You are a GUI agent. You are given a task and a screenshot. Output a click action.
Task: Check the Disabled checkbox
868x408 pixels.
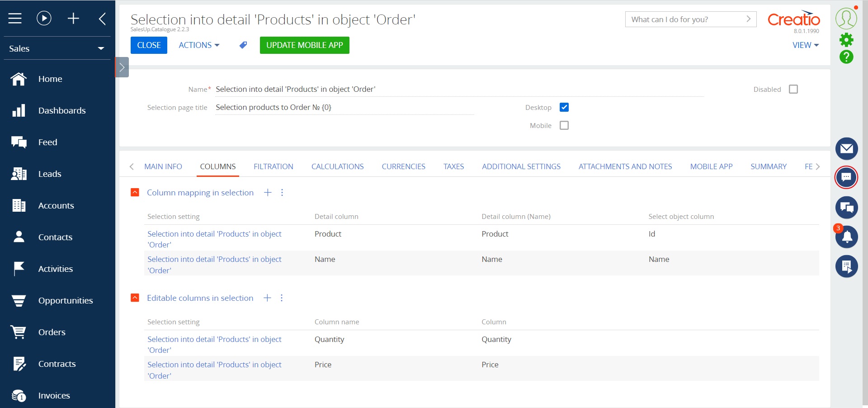point(793,89)
